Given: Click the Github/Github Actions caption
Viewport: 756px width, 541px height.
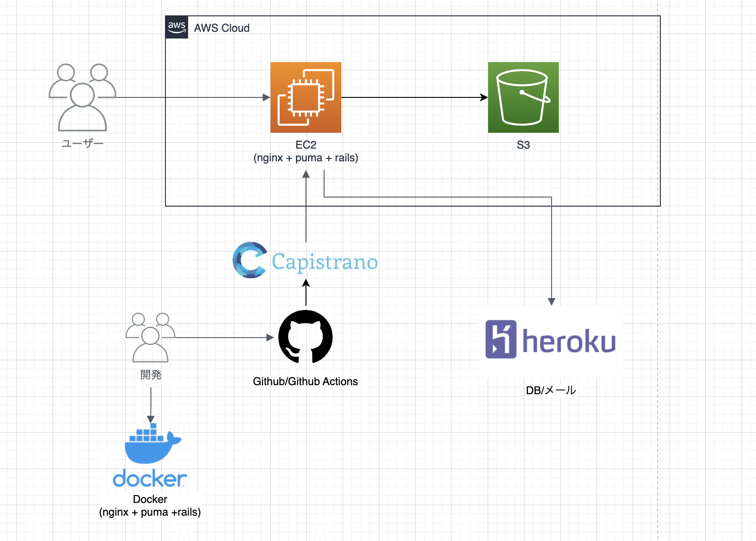Looking at the screenshot, I should [305, 381].
